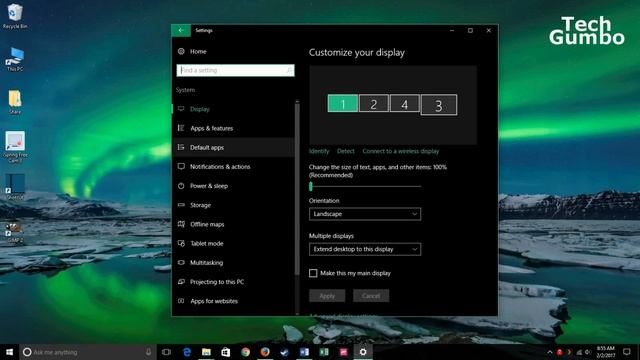Click Connect to a wireless display
The image size is (640, 360).
(400, 151)
